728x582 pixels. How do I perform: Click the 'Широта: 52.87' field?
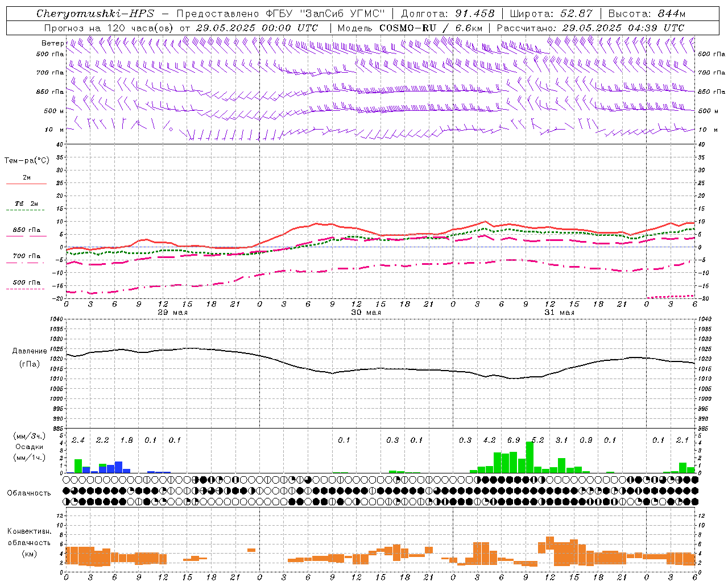tap(551, 14)
